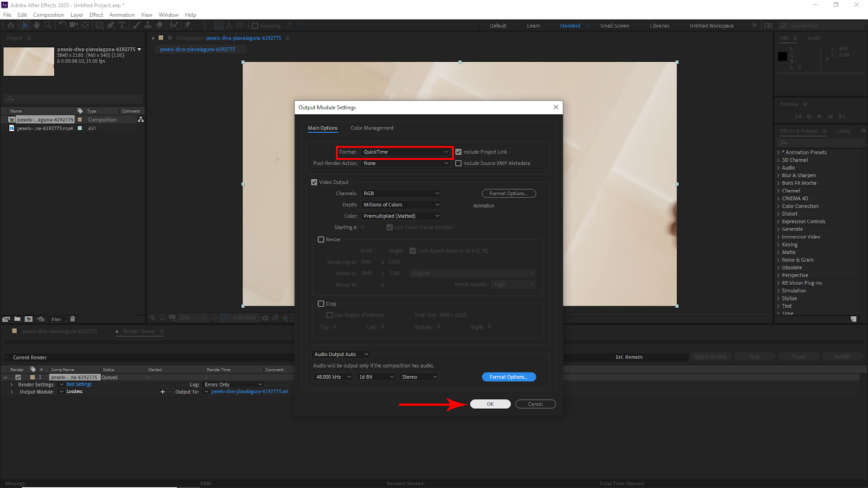Image resolution: width=868 pixels, height=488 pixels.
Task: Expand the Color Correction effects category
Action: click(x=800, y=206)
